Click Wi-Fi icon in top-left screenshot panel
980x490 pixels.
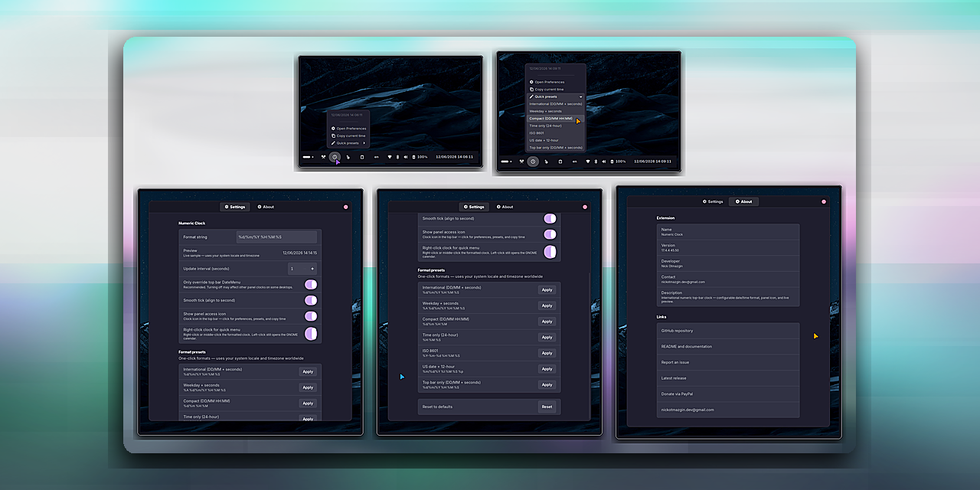(390, 157)
